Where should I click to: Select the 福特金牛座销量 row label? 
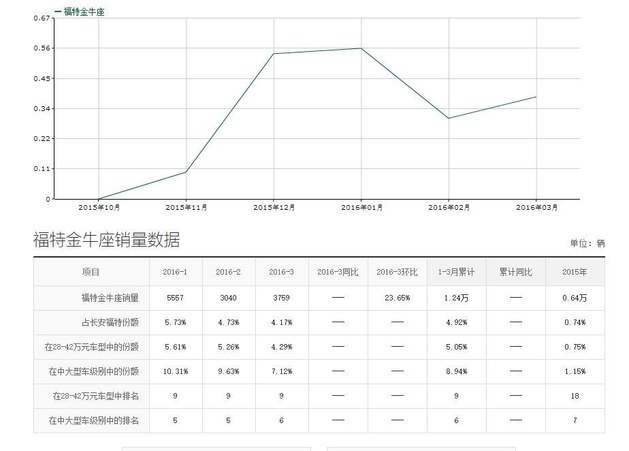(110, 298)
